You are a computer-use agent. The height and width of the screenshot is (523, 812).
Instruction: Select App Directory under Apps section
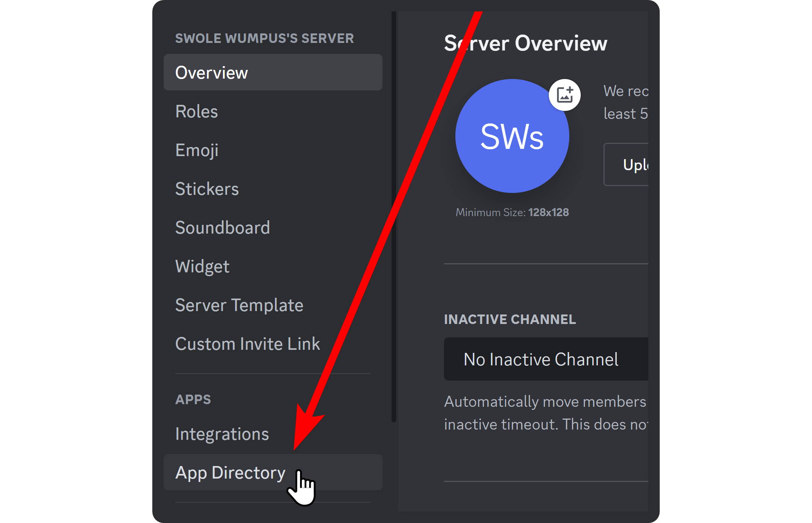coord(230,472)
